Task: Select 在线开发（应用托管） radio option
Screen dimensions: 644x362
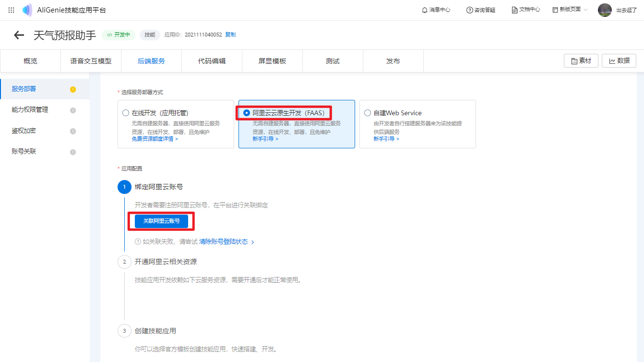Action: [x=126, y=113]
